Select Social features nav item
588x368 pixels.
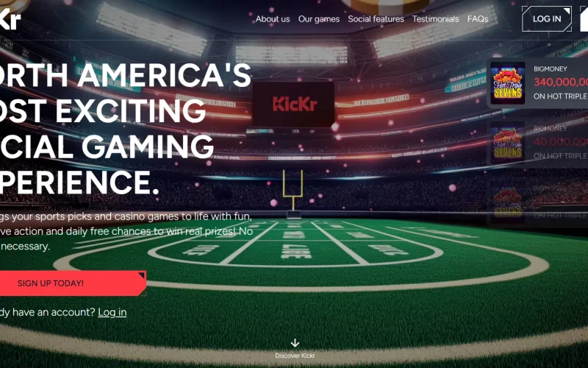(x=376, y=19)
